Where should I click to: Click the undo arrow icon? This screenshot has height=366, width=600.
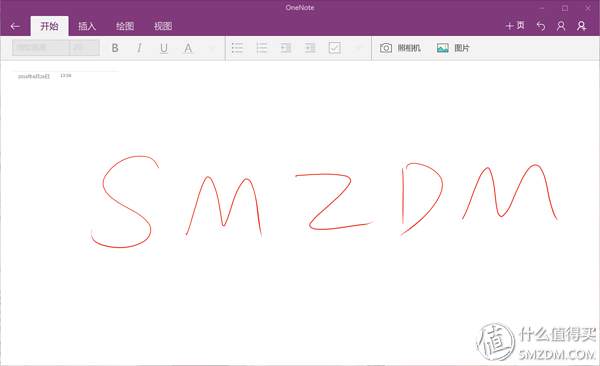[x=541, y=26]
